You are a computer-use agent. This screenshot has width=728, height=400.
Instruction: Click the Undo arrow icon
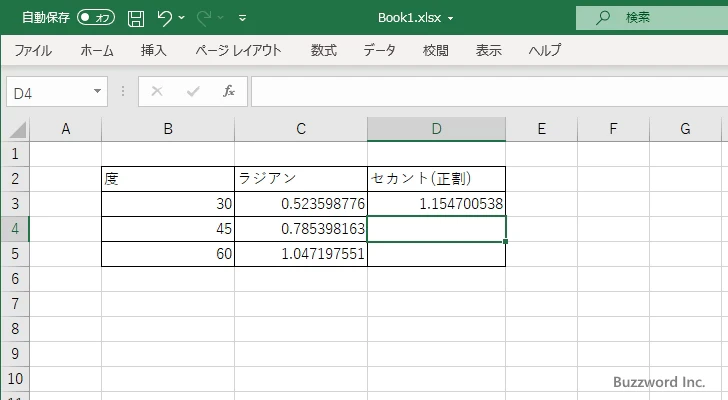[164, 18]
